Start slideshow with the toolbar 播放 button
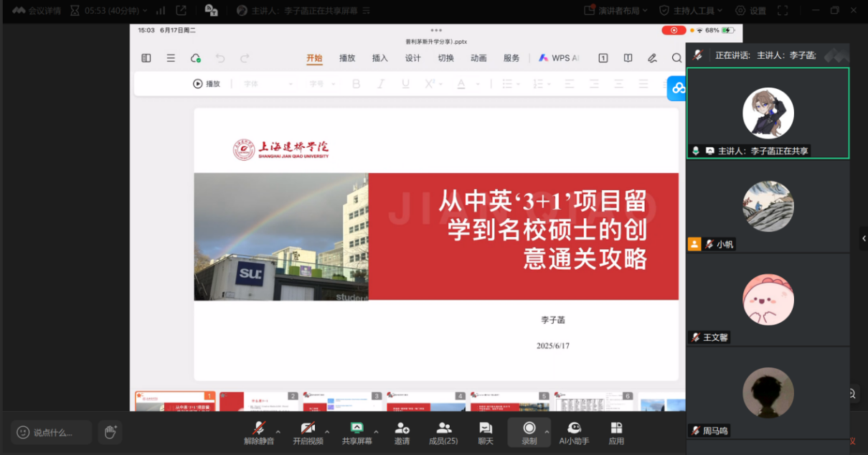The width and height of the screenshot is (868, 455). [207, 84]
